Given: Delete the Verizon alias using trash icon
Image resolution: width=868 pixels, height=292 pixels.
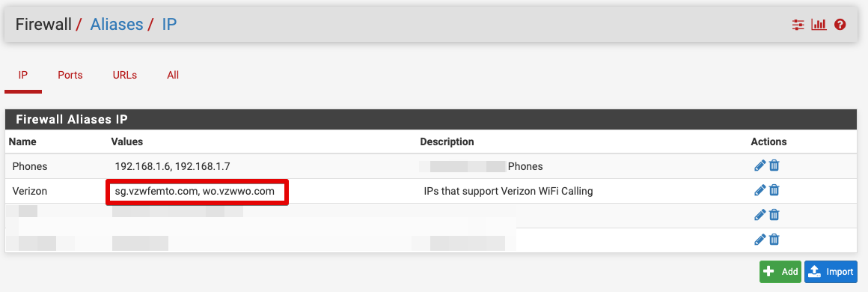Looking at the screenshot, I should point(774,190).
